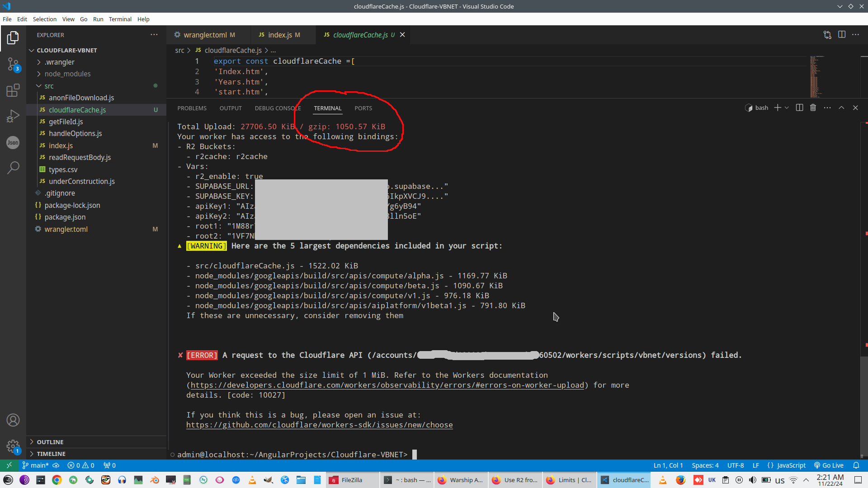The image size is (868, 488).
Task: Maximize terminal panel size with chevron
Action: 841,108
